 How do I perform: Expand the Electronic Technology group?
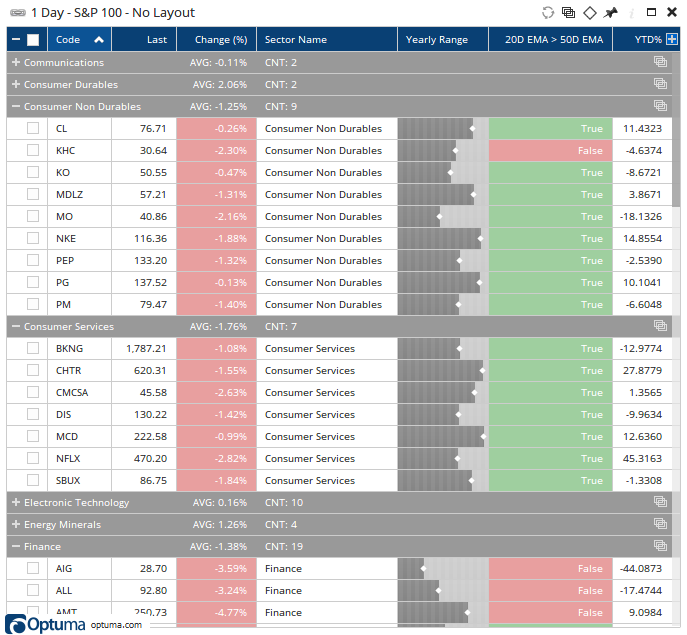point(16,502)
